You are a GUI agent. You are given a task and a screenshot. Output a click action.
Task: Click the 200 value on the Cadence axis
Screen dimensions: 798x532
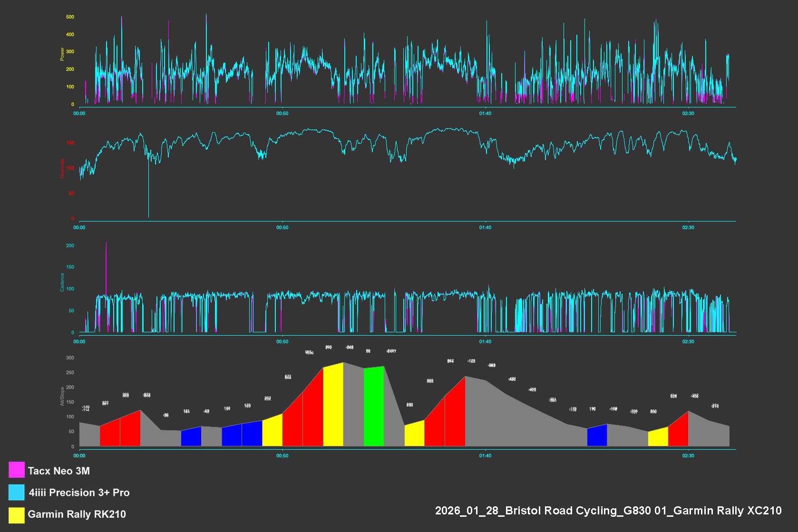[70, 246]
